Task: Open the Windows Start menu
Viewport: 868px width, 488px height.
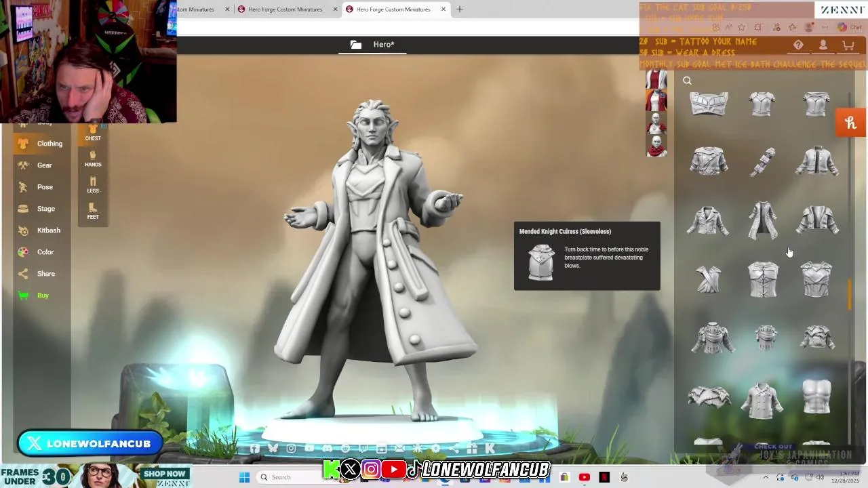Action: tap(244, 477)
